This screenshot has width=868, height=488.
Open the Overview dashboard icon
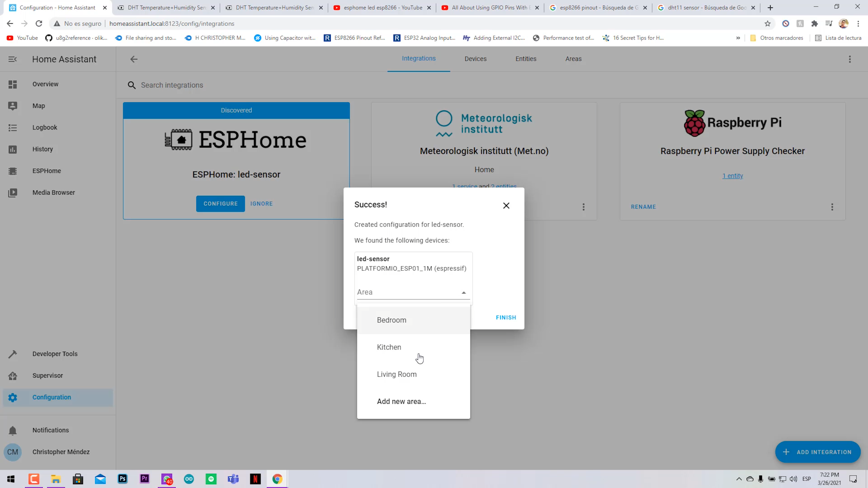13,84
